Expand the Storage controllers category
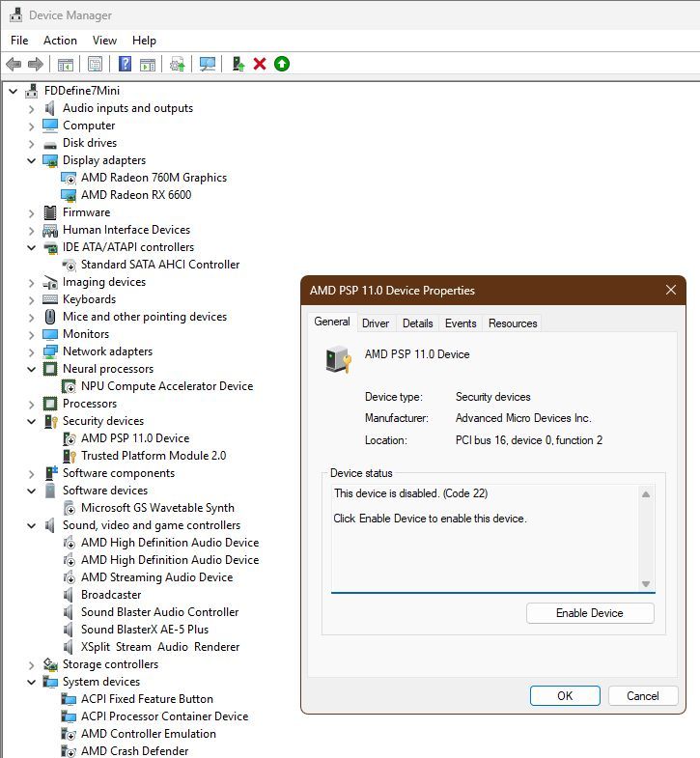 coord(32,665)
